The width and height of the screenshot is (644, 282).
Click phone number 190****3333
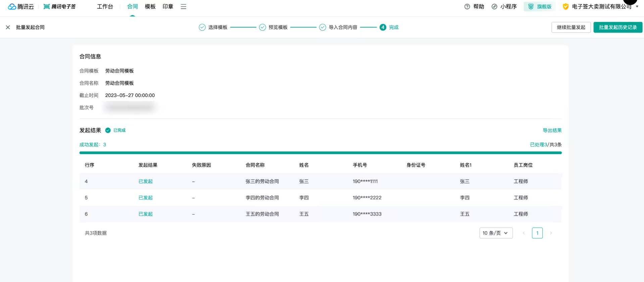coord(367,214)
